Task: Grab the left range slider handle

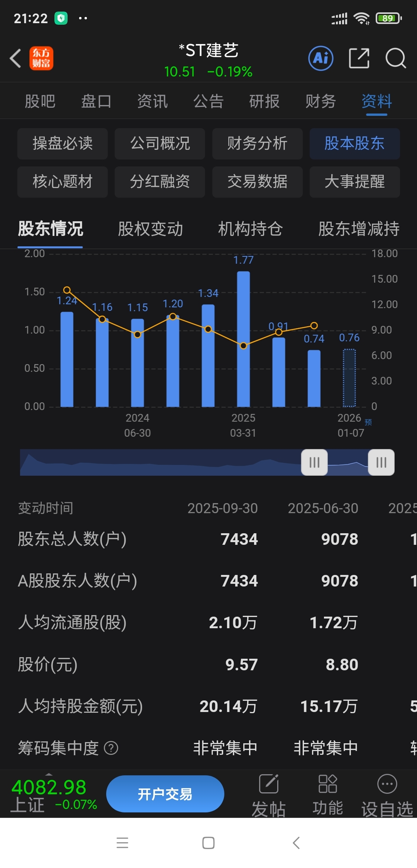Action: click(314, 462)
